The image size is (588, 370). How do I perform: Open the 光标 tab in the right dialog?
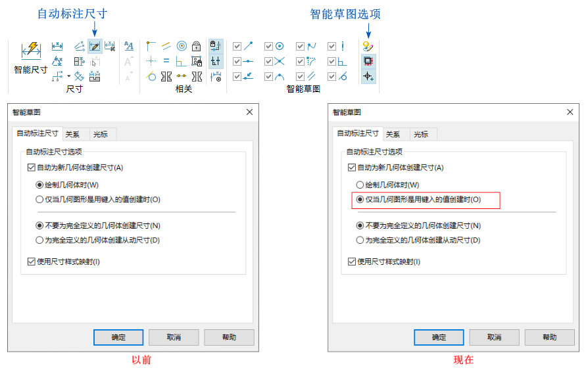pyautogui.click(x=421, y=134)
